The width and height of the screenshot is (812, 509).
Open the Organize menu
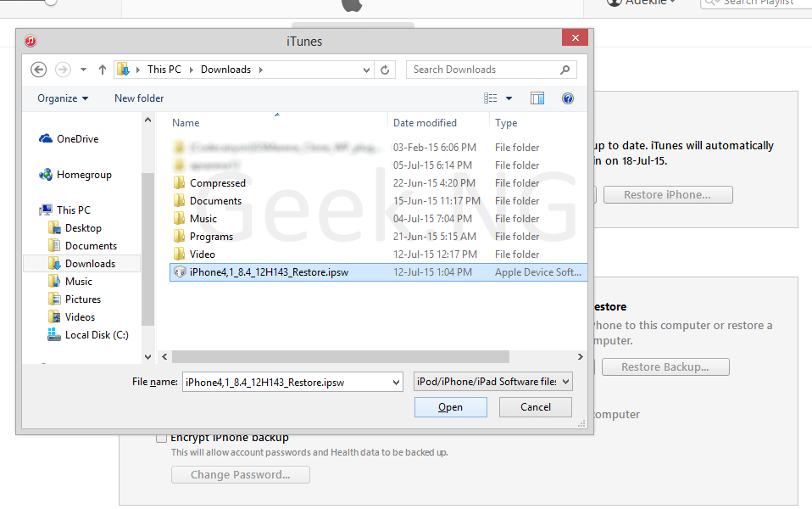click(x=63, y=98)
